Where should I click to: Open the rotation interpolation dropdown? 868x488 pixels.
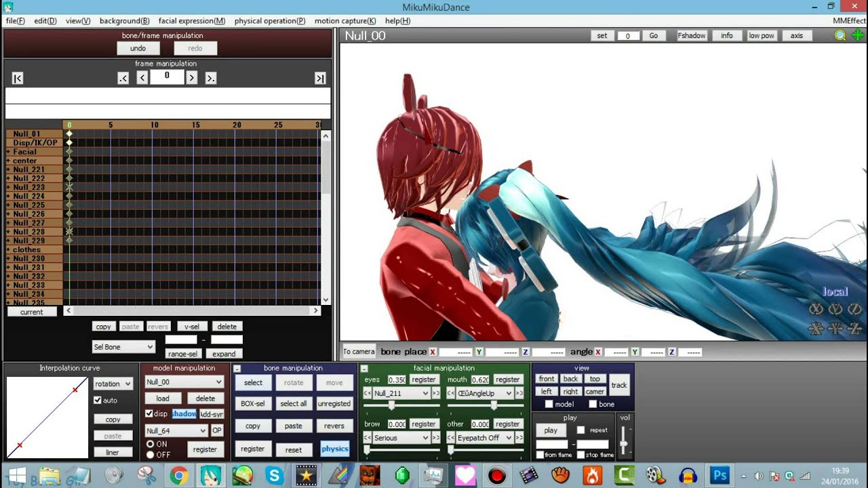tap(113, 384)
